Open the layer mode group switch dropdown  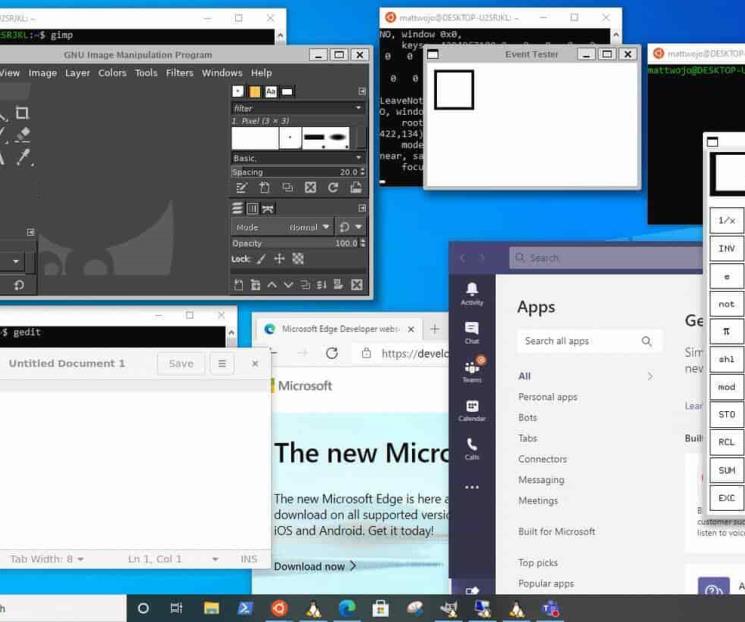tap(351, 227)
